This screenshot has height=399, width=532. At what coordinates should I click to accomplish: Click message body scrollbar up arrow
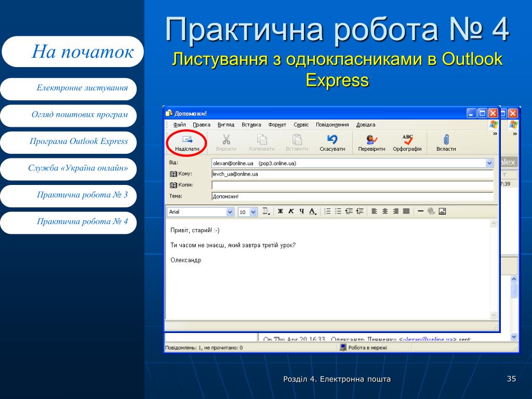[494, 223]
